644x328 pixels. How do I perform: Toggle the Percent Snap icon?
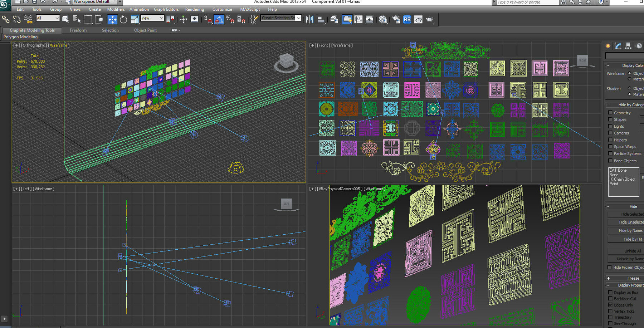tap(230, 19)
